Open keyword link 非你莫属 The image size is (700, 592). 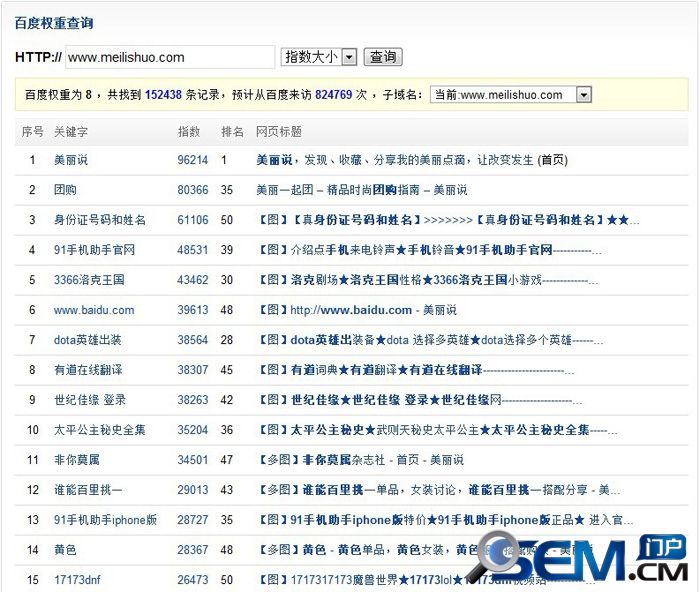[x=77, y=459]
